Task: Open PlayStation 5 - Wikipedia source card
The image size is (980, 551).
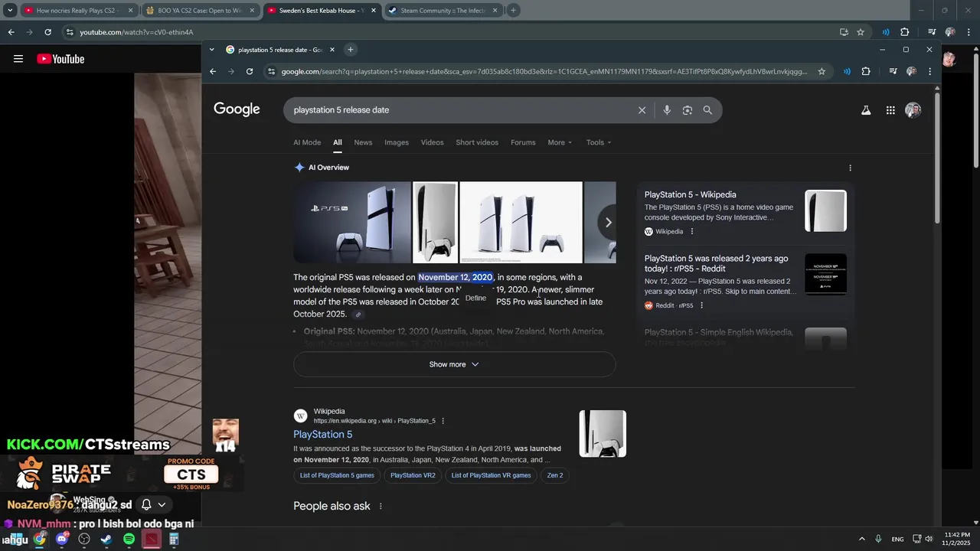Action: 745,212
